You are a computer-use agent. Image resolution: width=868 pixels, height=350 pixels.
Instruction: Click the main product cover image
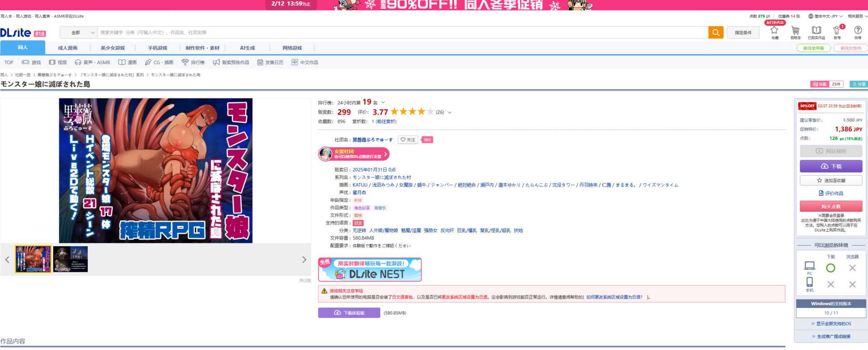point(156,171)
